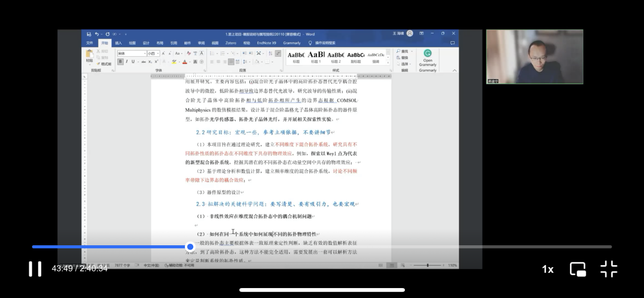This screenshot has width=644, height=298.
Task: Click the presenter webcam thumbnail
Action: tap(534, 57)
